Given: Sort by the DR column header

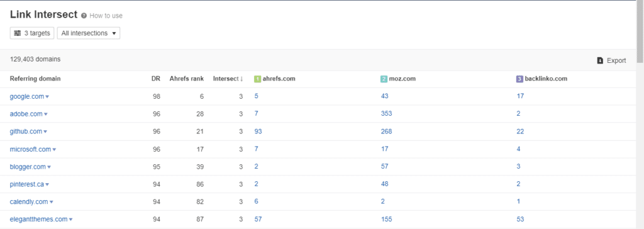Looking at the screenshot, I should coord(156,79).
